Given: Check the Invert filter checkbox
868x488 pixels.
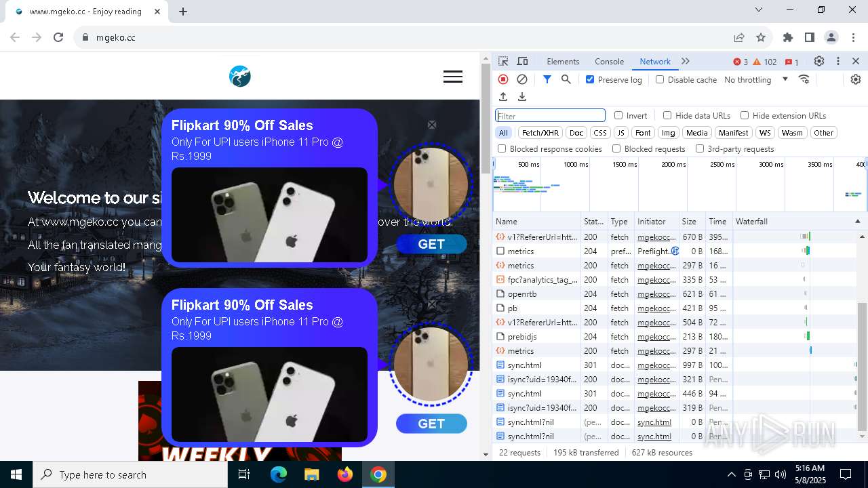Looking at the screenshot, I should click(x=618, y=115).
